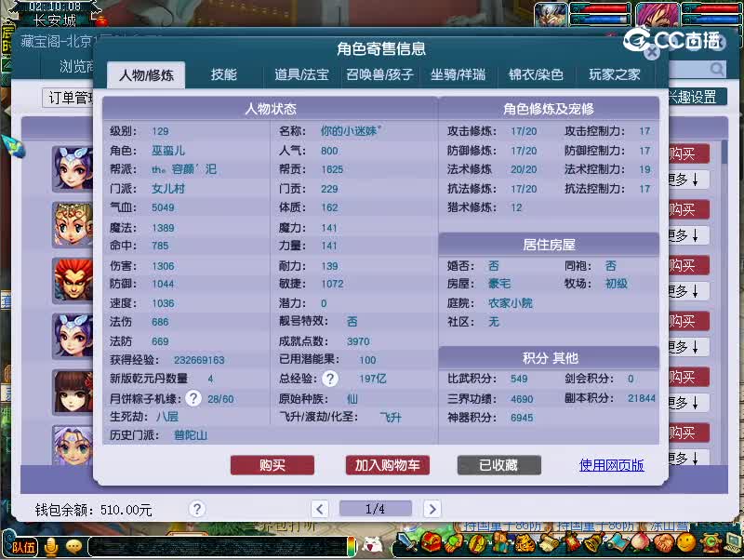Screen dimensions: 744x560
Task: Click the computer monitor icon at far right
Action: [x=733, y=544]
